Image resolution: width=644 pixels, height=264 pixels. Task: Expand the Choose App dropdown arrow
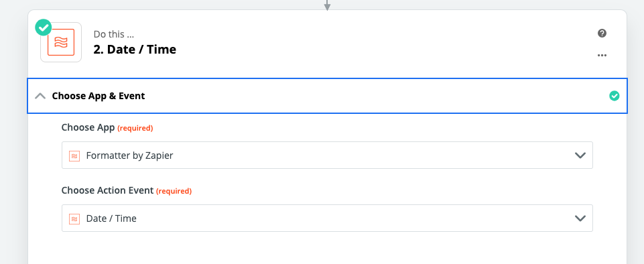580,155
